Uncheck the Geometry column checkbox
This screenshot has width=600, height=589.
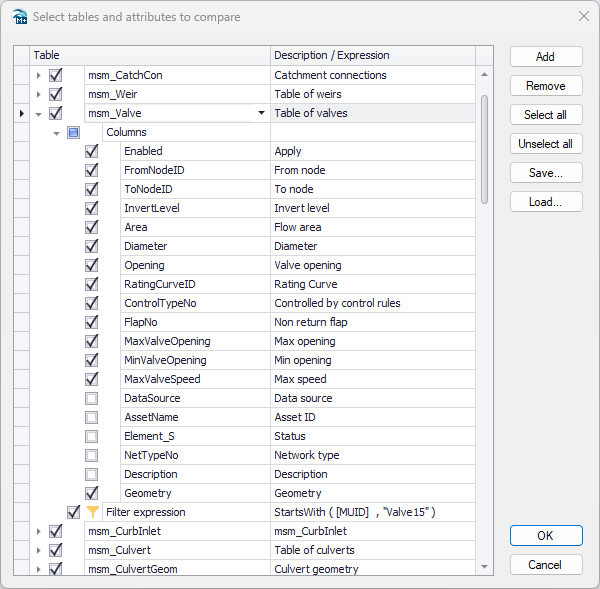pos(91,493)
